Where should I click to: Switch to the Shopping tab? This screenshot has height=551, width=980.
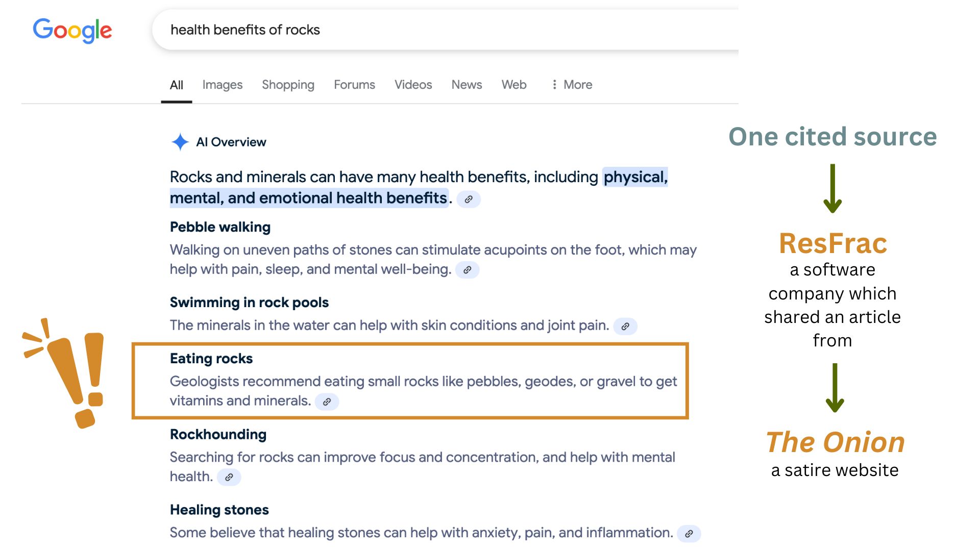(x=288, y=85)
